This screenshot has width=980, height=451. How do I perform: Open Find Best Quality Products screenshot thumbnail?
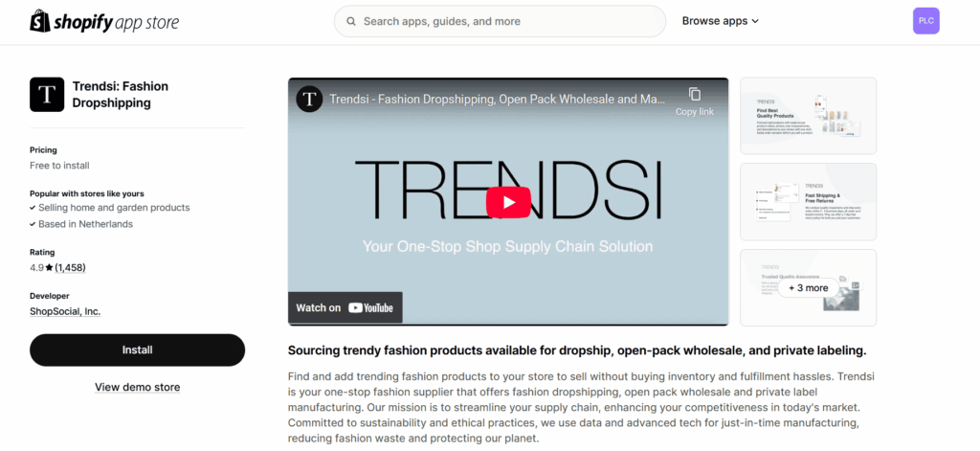pos(808,116)
